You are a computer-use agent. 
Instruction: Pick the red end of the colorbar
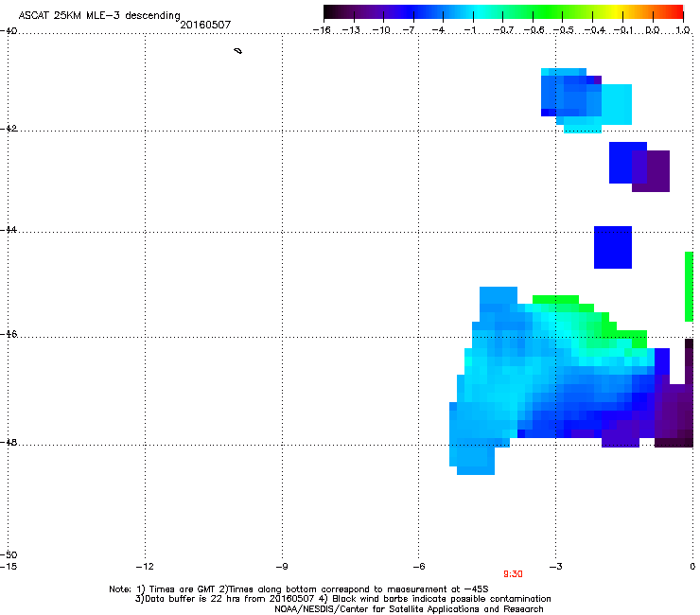point(676,11)
